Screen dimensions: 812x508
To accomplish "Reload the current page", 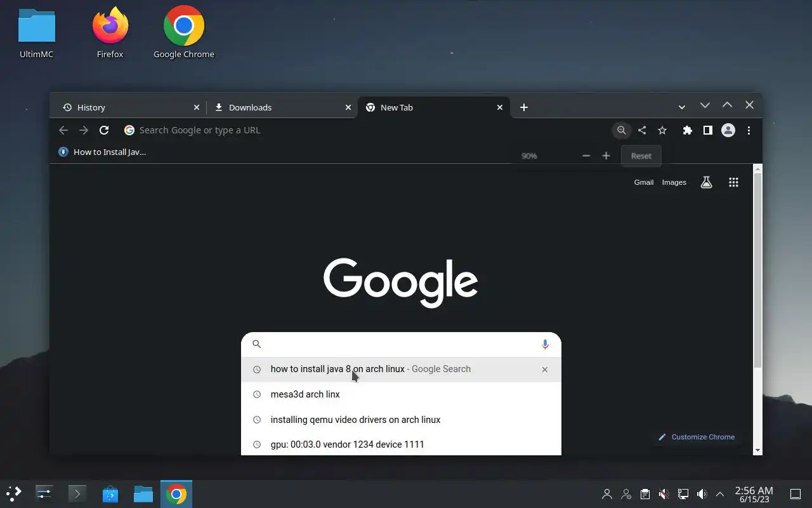I will pos(104,130).
